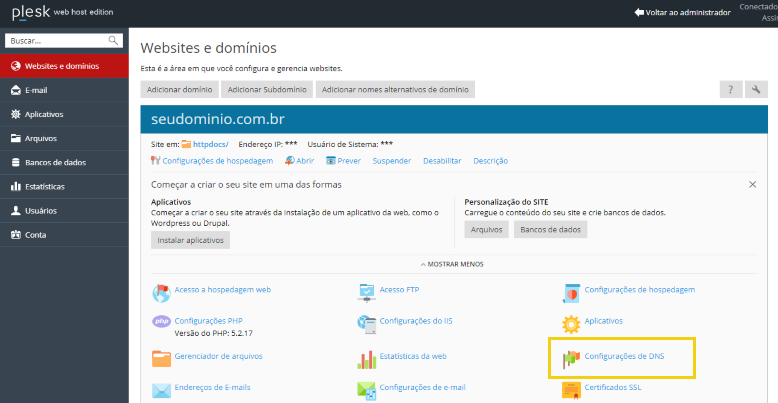The height and width of the screenshot is (403, 778).
Task: Click the Estatísticas da web chart icon
Action: (366, 359)
